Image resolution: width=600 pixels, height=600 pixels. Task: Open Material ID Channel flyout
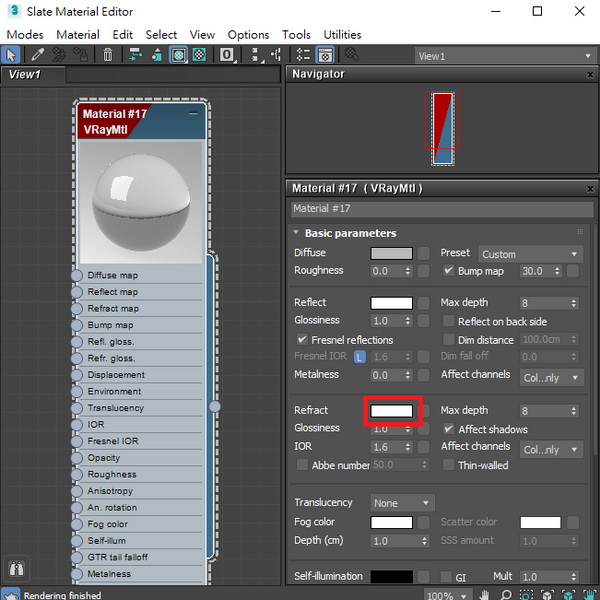227,55
